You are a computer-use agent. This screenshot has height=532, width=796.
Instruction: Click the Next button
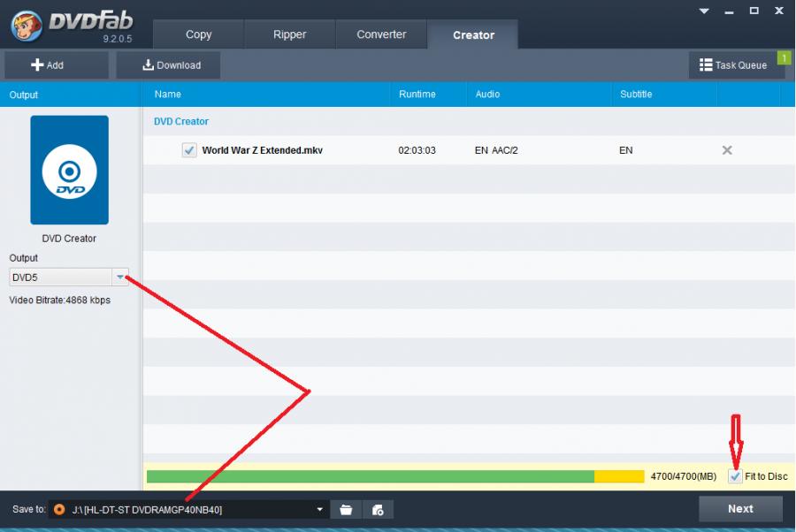click(x=740, y=509)
